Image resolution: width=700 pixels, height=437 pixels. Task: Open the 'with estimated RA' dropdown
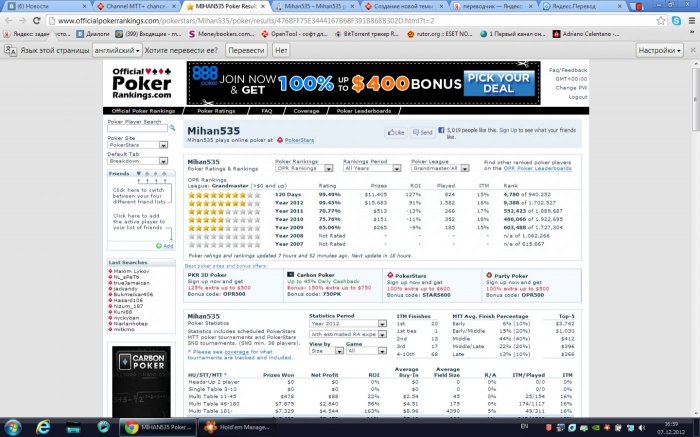coord(348,334)
